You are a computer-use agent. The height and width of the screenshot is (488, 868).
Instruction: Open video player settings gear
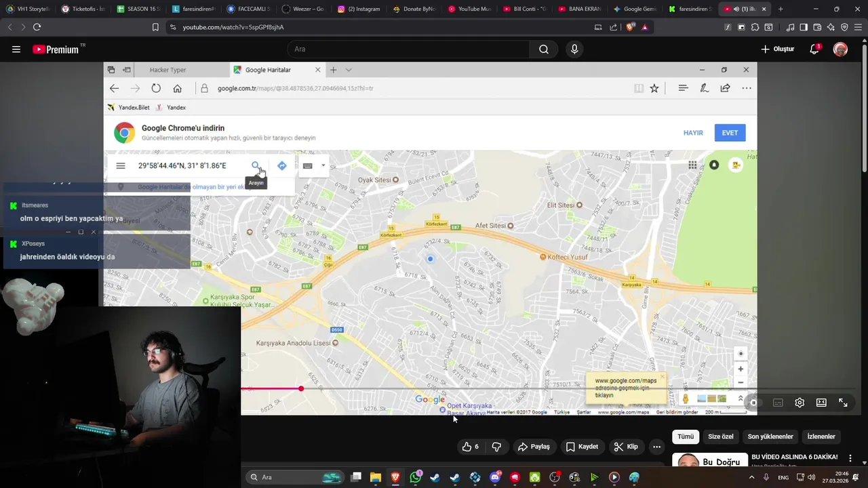click(x=800, y=403)
